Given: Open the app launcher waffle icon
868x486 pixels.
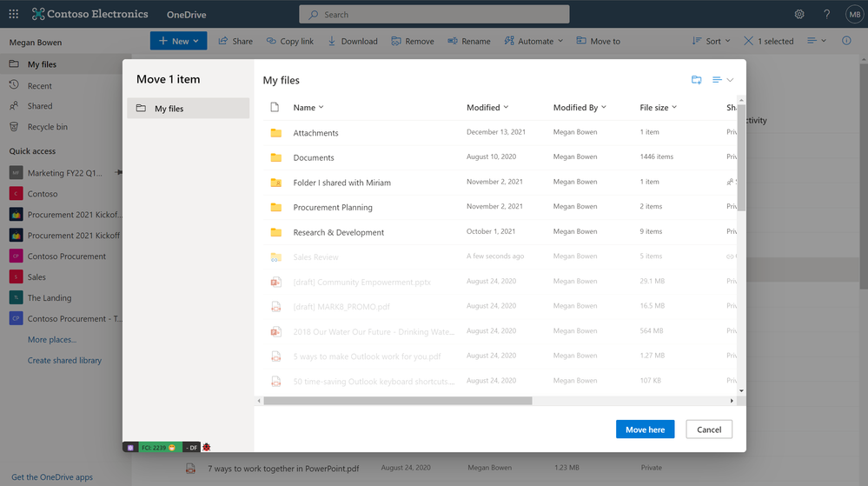Looking at the screenshot, I should 13,14.
